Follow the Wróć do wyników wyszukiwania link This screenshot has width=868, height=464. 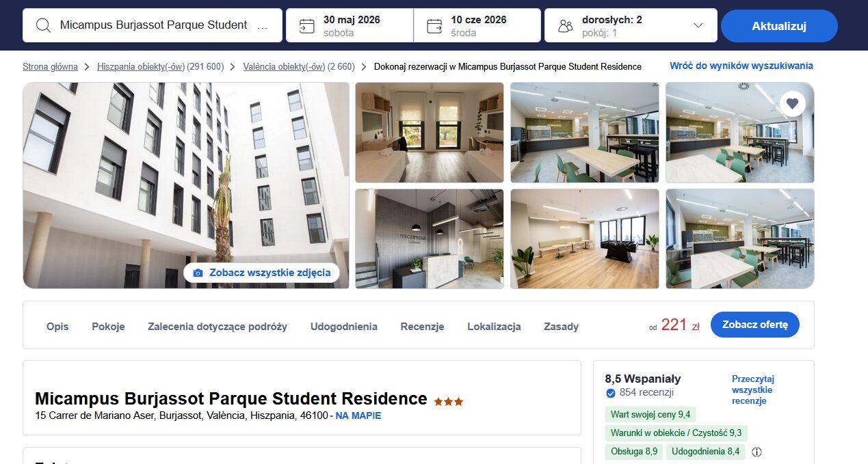pyautogui.click(x=741, y=66)
